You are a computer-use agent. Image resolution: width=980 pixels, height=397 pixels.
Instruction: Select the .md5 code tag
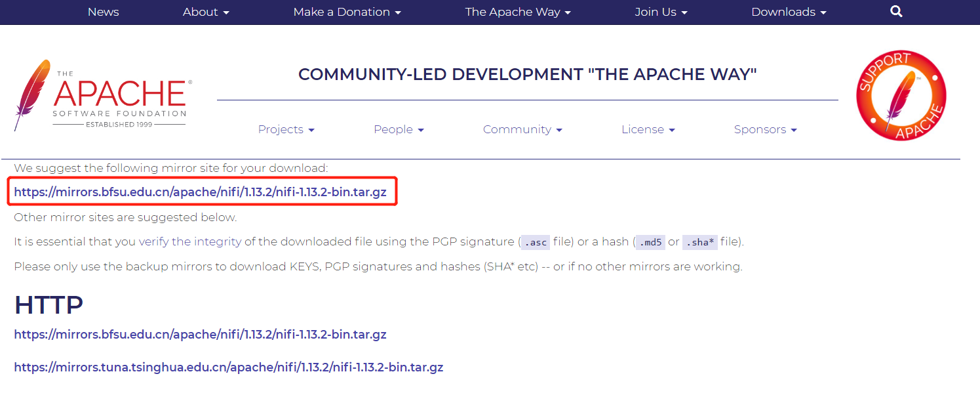point(650,242)
